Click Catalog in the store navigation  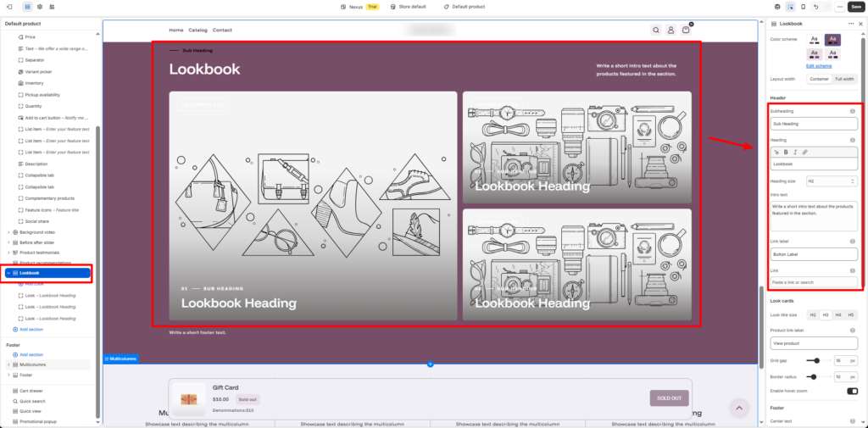click(x=198, y=30)
